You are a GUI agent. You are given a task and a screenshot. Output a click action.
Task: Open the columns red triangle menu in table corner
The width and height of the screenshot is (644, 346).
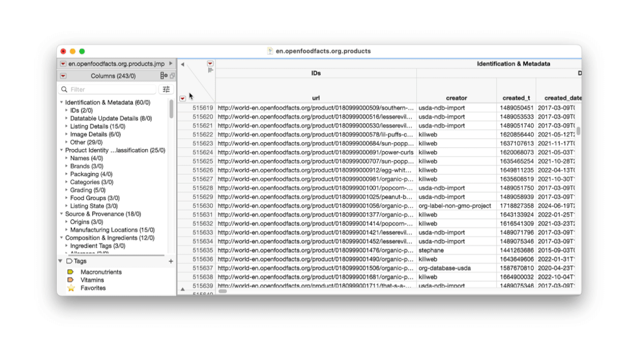tap(210, 63)
